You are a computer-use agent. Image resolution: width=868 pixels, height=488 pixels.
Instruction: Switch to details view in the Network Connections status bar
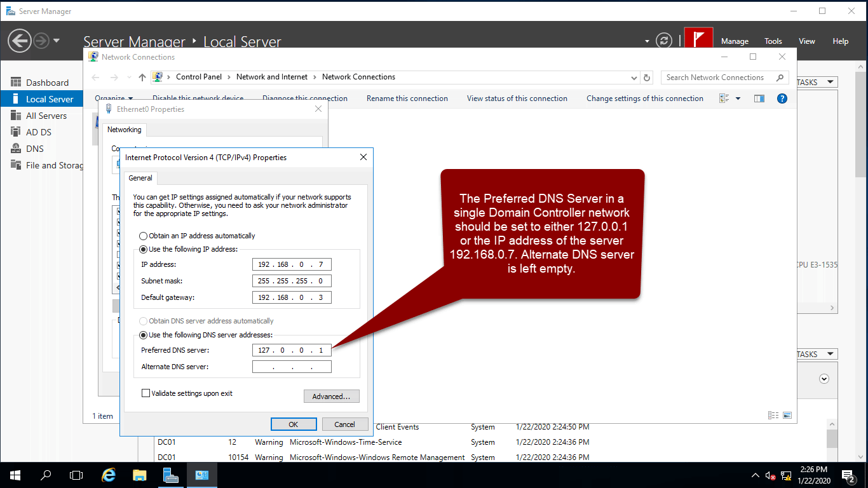pos(773,416)
